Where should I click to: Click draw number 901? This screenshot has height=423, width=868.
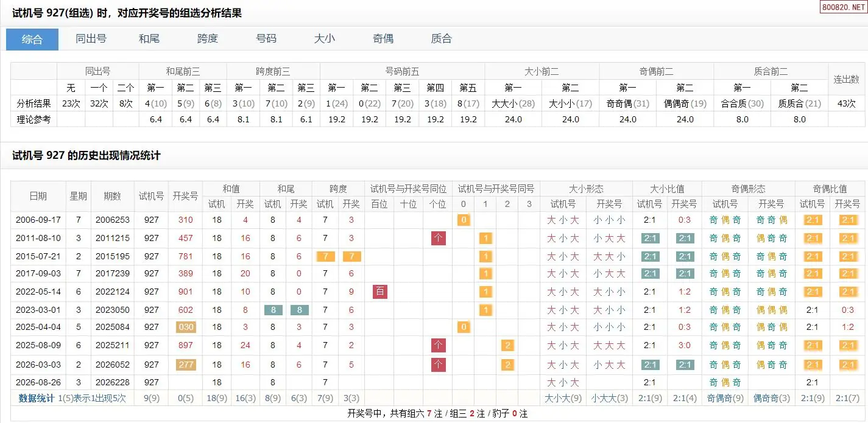point(186,292)
